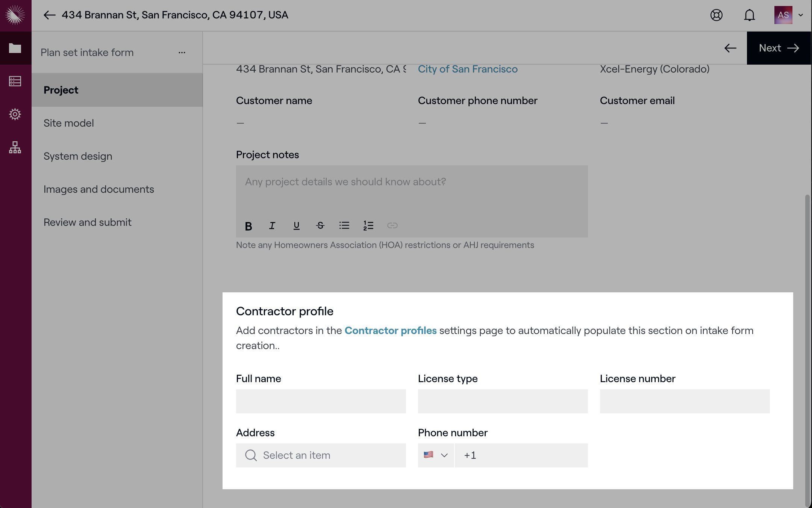This screenshot has height=508, width=812.
Task: Open the settings gear in left sidebar
Action: (x=15, y=114)
